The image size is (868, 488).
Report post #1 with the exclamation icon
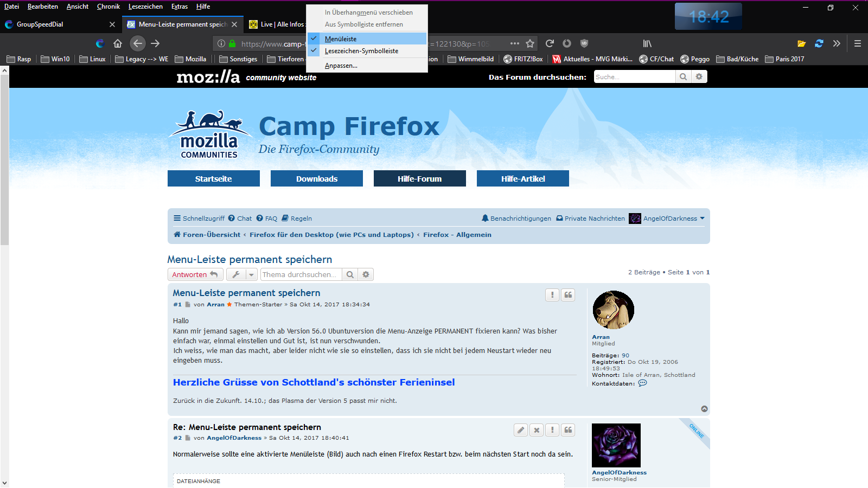click(552, 295)
